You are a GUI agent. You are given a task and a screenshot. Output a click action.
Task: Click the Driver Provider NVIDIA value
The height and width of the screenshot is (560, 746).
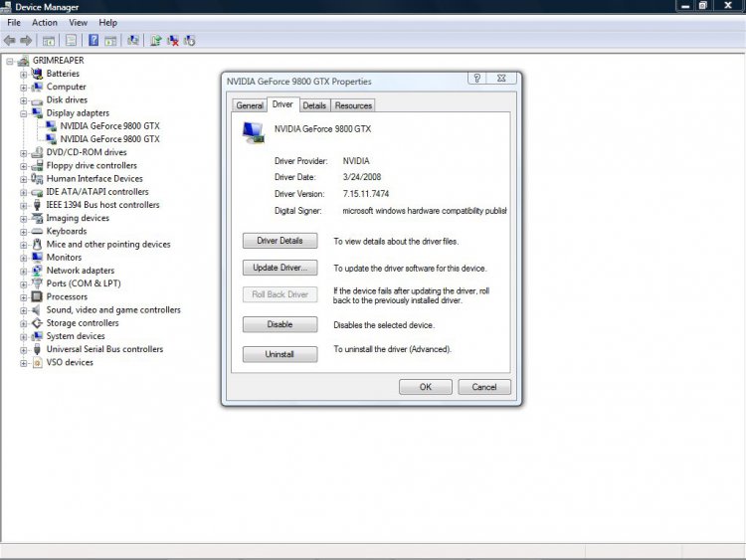click(x=356, y=161)
